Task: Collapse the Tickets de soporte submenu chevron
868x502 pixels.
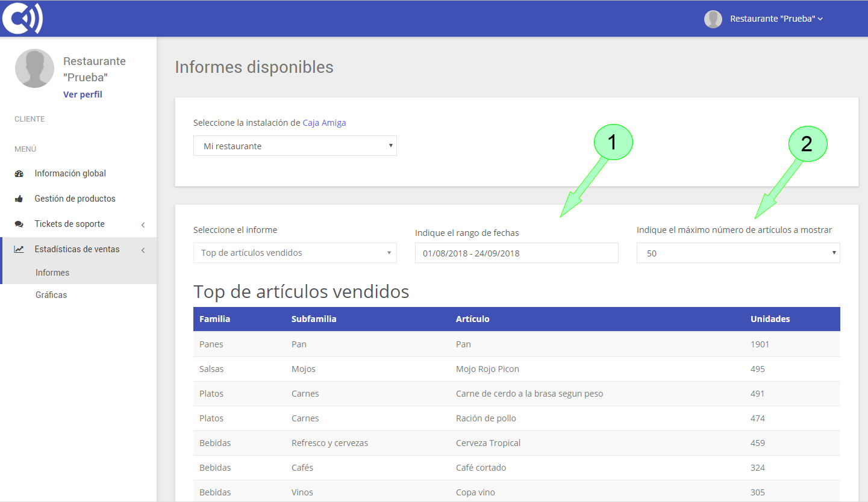Action: [143, 223]
